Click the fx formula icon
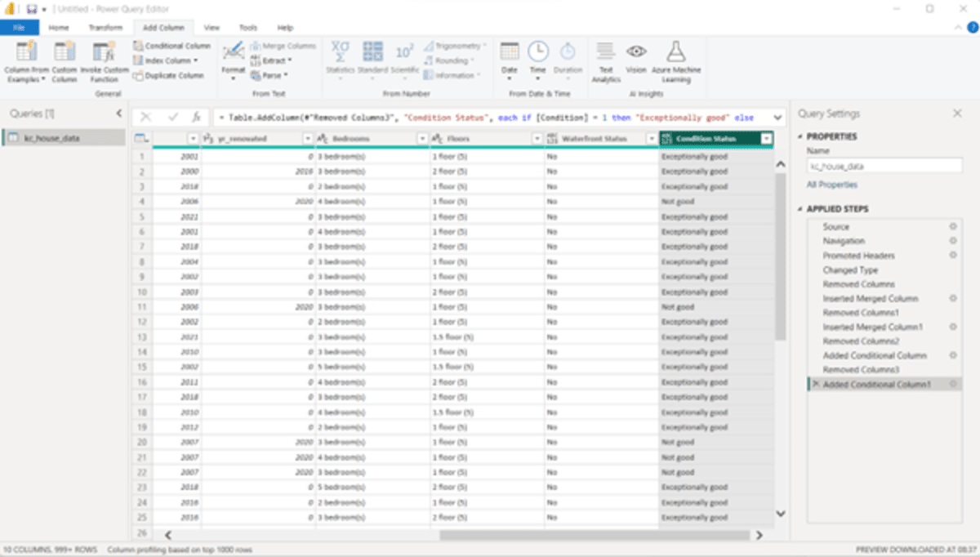Screen dimensions: 980x557 (196, 118)
